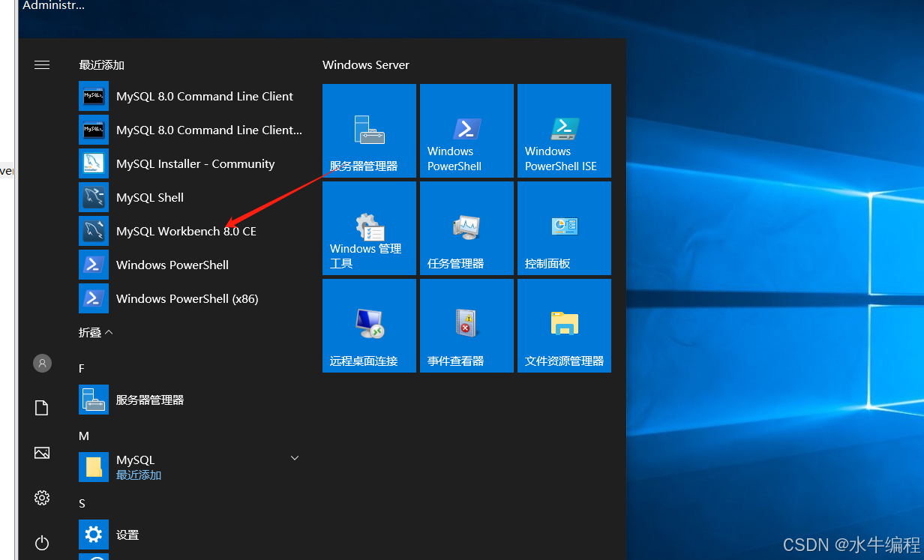Open the 控制面板 tile
This screenshot has height=560, width=924.
(x=564, y=228)
